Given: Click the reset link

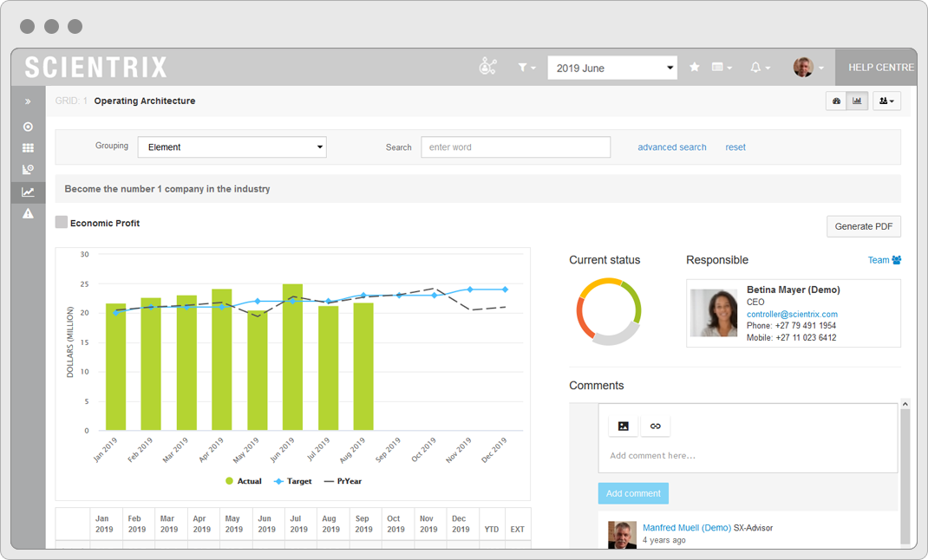Looking at the screenshot, I should click(735, 147).
